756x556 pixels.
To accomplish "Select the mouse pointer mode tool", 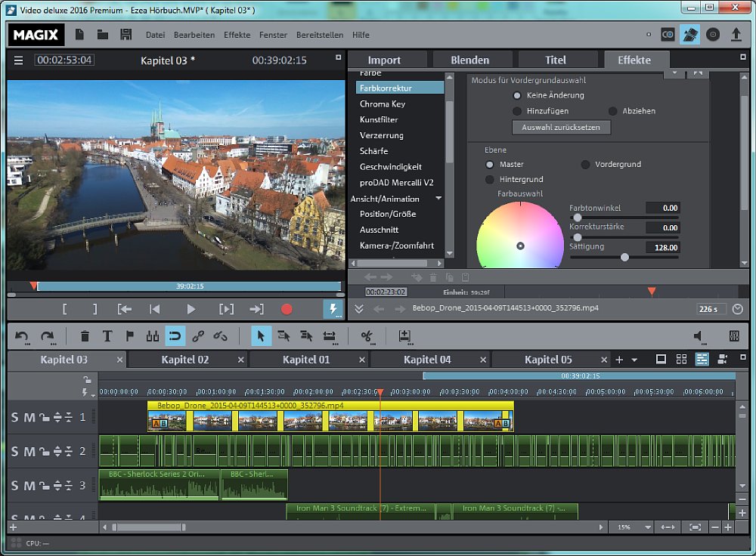I will point(260,336).
